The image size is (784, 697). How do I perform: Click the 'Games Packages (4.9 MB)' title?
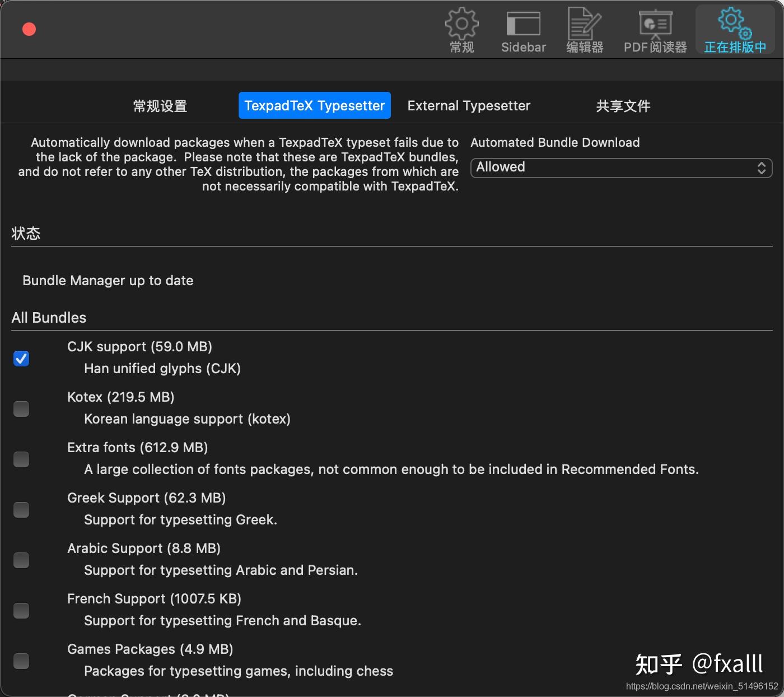[x=150, y=649]
